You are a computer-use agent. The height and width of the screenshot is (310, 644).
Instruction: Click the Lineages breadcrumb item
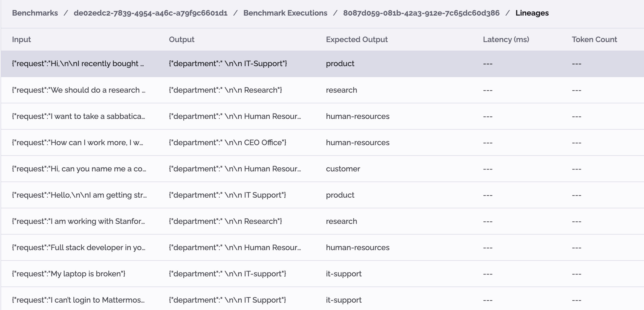pos(532,13)
